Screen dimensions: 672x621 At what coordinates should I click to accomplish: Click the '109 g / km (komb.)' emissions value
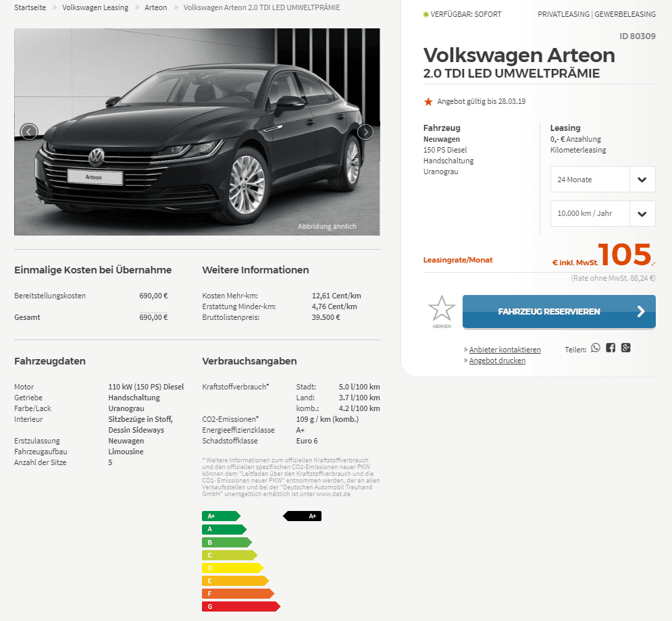click(x=328, y=419)
